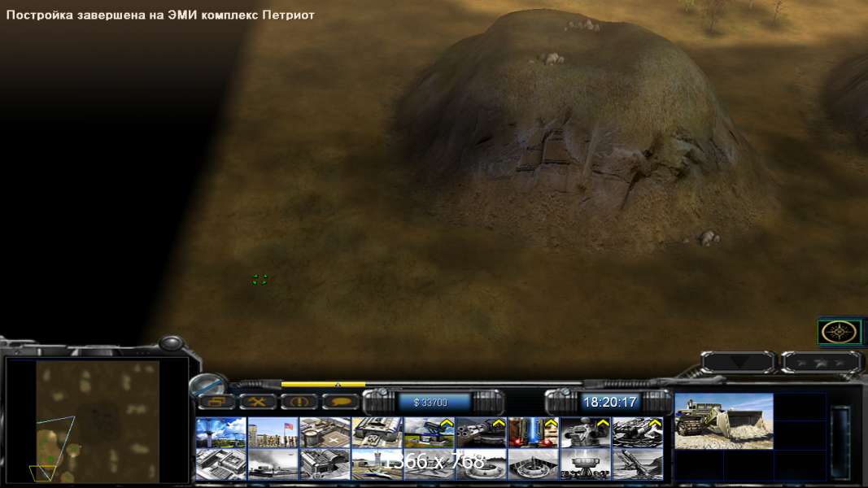The height and width of the screenshot is (488, 868).
Task: Click the yellow power level bar
Action: tap(323, 384)
